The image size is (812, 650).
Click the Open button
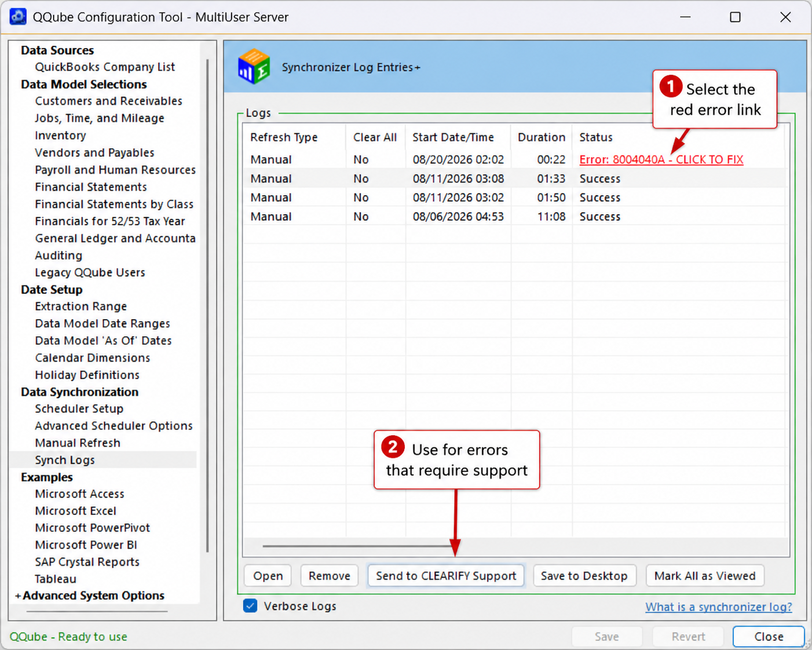[268, 576]
